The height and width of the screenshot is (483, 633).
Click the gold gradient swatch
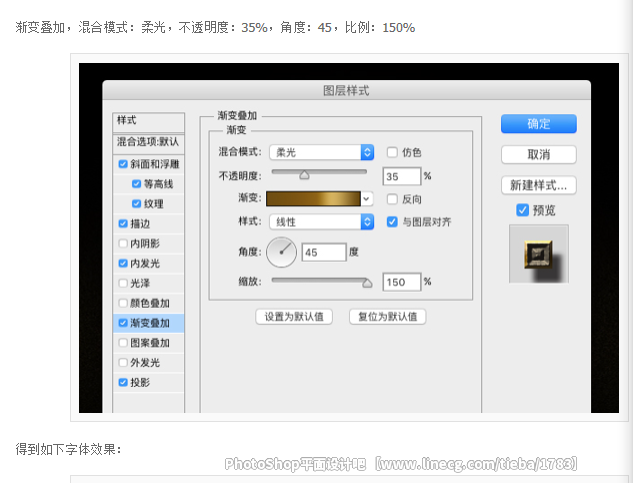pyautogui.click(x=313, y=199)
